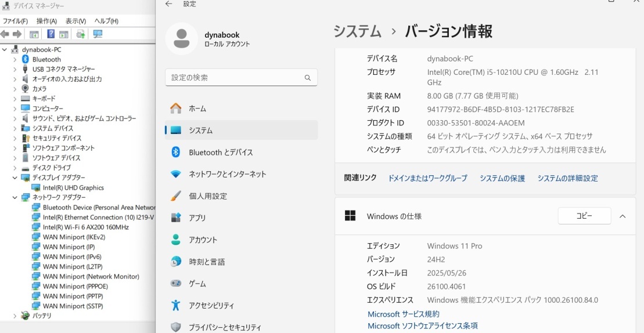Toggle the console tree pane toolbar icon

click(34, 34)
